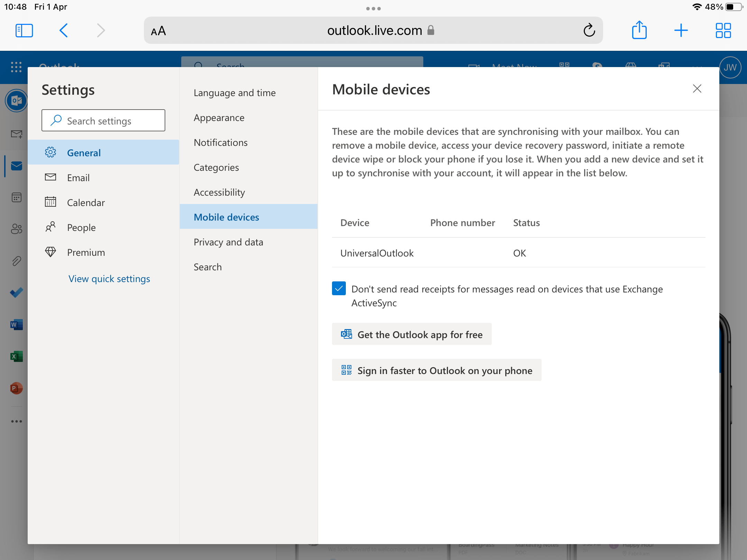This screenshot has height=560, width=747.
Task: Open the JW account avatar
Action: (730, 67)
